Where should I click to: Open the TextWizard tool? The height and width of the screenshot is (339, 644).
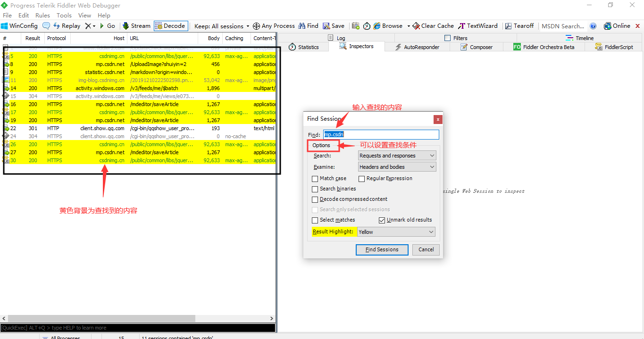(x=477, y=26)
